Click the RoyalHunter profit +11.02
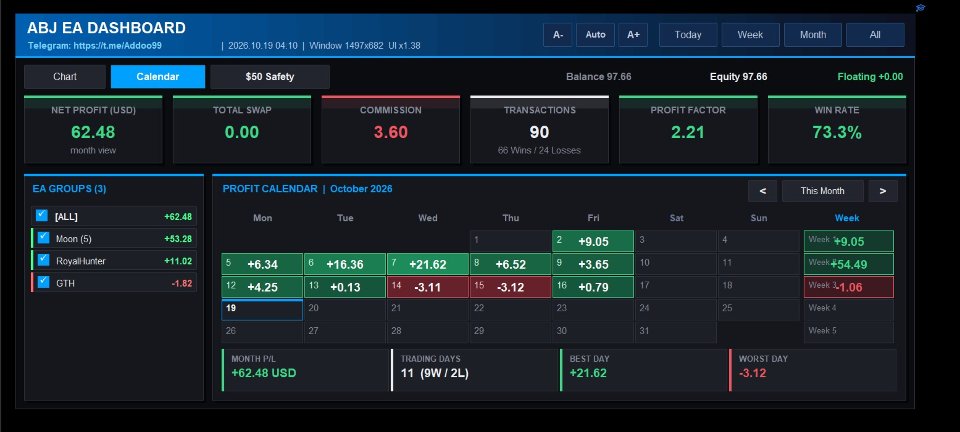The width and height of the screenshot is (960, 432). click(x=178, y=261)
